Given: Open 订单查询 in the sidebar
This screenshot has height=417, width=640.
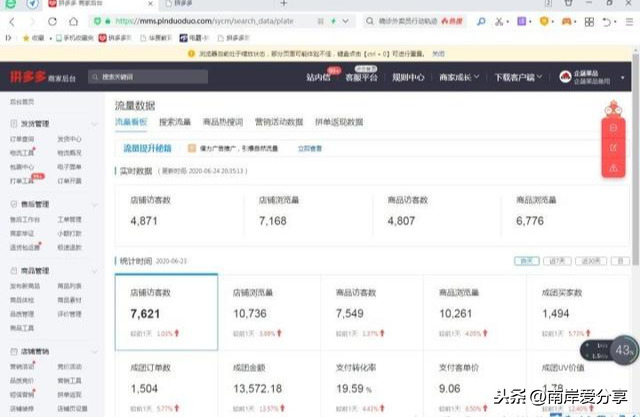Looking at the screenshot, I should (22, 139).
